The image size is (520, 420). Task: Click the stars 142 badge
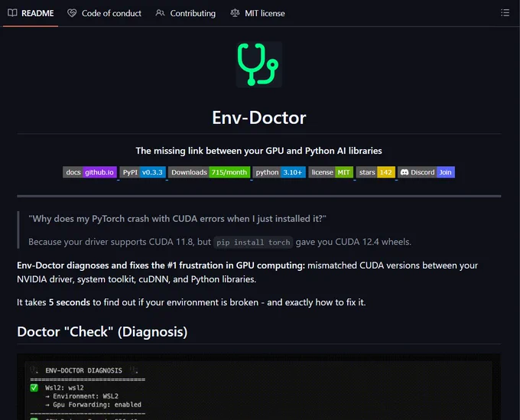click(375, 172)
